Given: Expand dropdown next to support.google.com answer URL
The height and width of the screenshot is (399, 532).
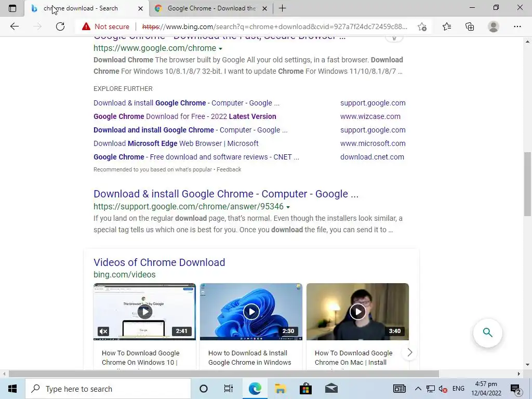Looking at the screenshot, I should pos(288,207).
